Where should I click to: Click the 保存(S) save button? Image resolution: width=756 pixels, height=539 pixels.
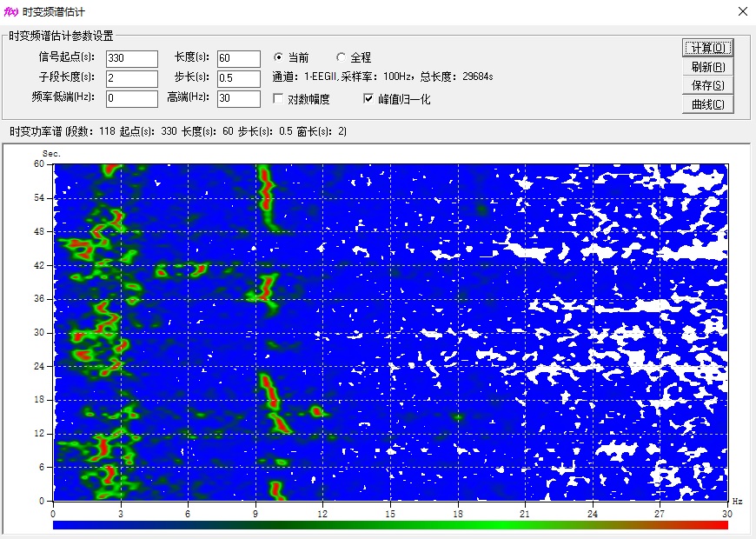pos(708,85)
